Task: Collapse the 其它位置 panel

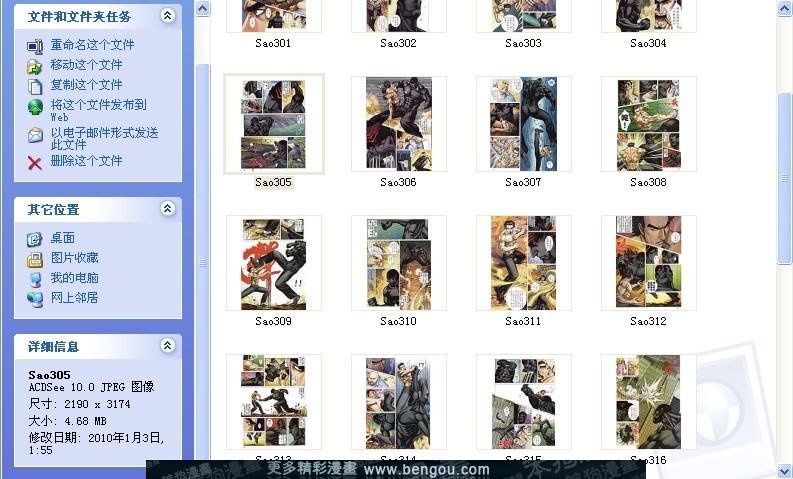Action: pyautogui.click(x=168, y=208)
